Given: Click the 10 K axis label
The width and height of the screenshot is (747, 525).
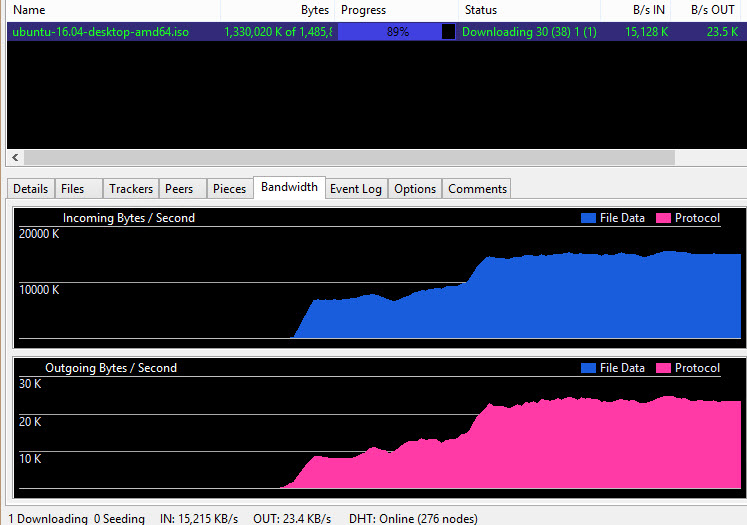Looking at the screenshot, I should tap(30, 459).
